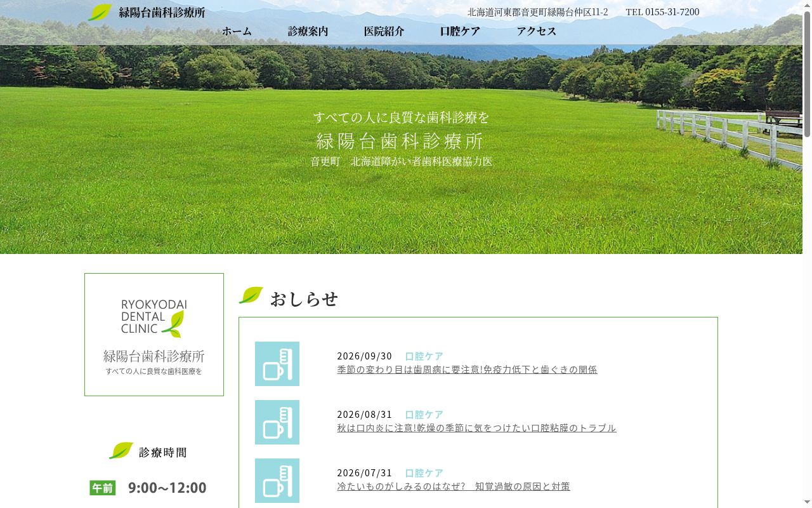Click 口腔ケア tag on 2026/08/31 post
Image resolution: width=812 pixels, height=508 pixels.
424,415
